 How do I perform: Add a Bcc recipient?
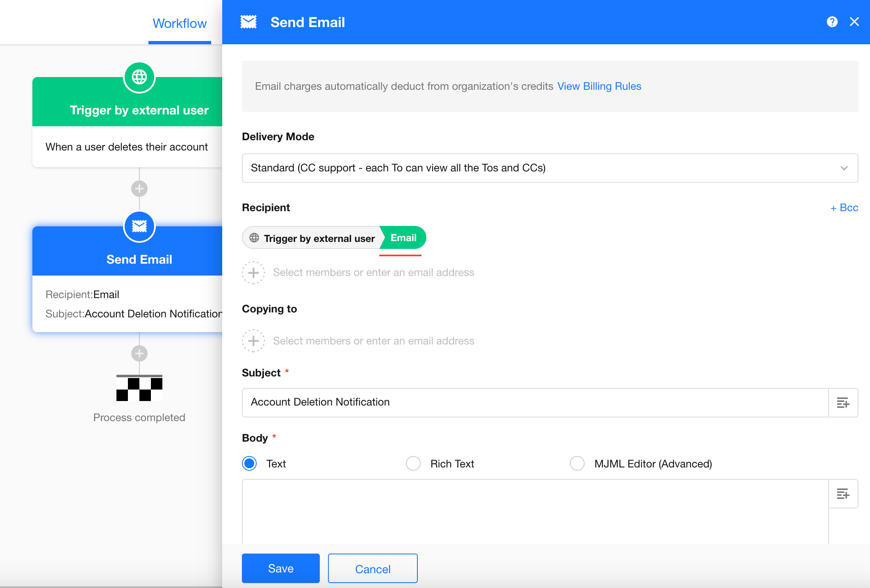844,208
